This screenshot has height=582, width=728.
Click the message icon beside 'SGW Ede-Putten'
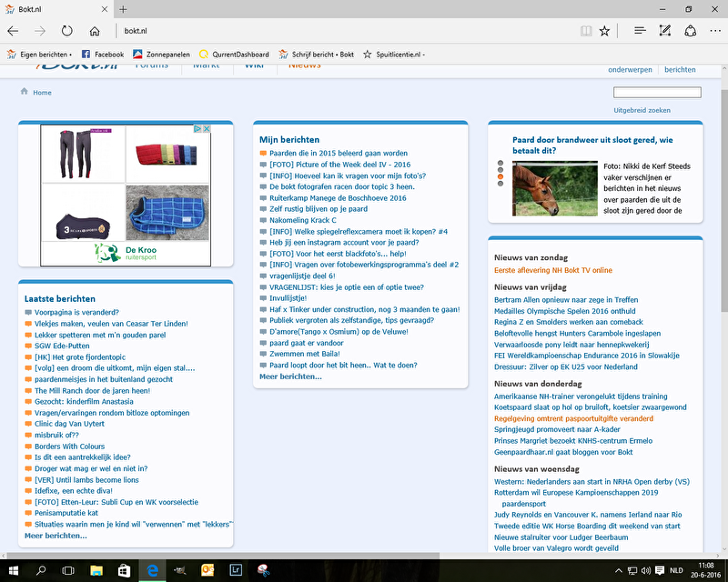[28, 346]
